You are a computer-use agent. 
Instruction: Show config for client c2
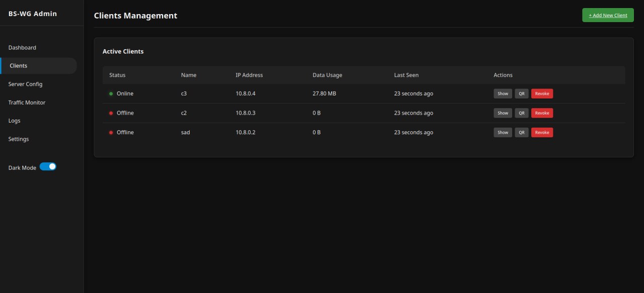[x=503, y=113]
